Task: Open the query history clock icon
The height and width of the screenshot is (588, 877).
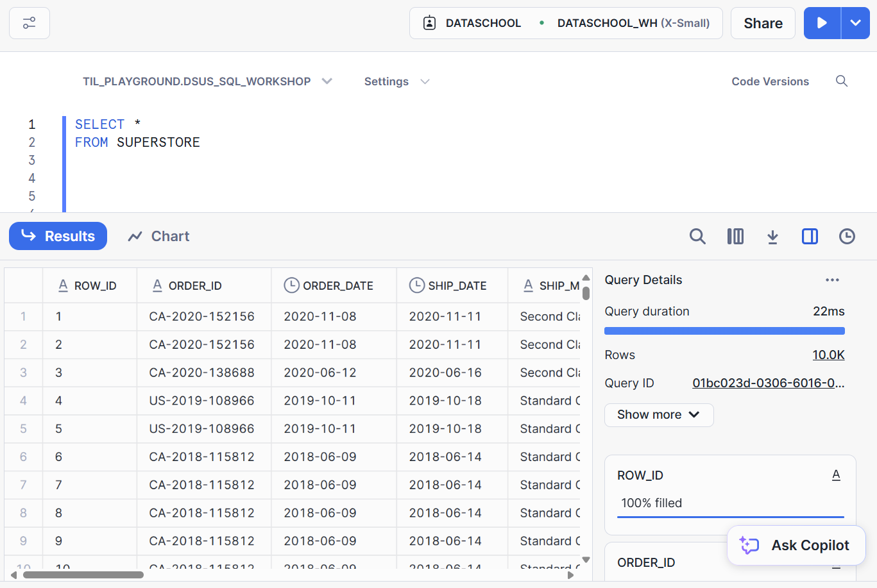Action: click(847, 237)
